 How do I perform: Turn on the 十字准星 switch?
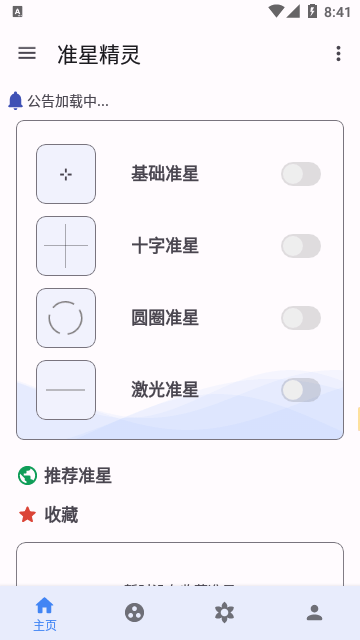[x=301, y=246]
